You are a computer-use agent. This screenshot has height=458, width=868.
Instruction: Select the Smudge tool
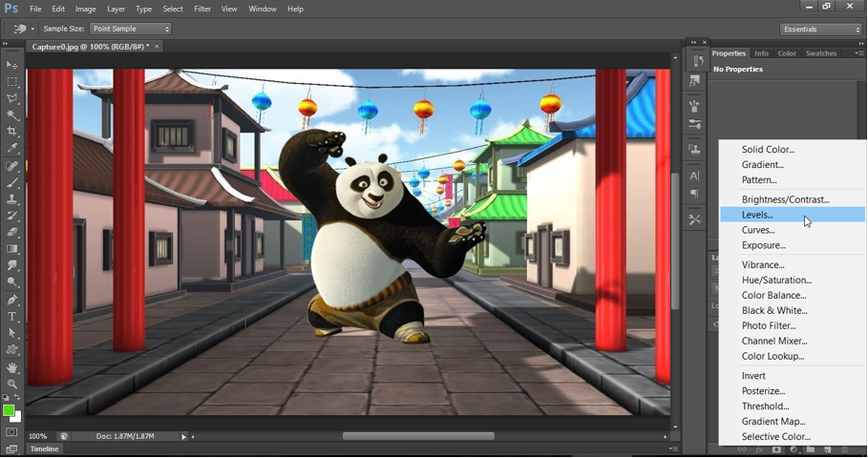click(x=11, y=265)
